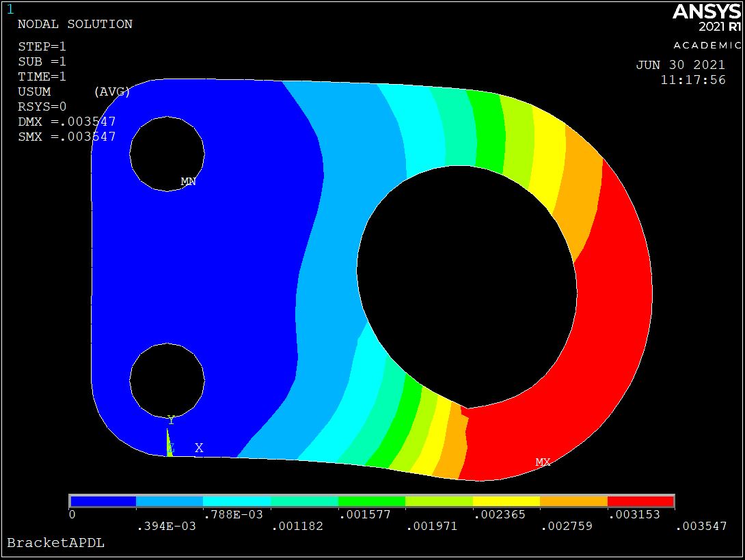Click the MX maximum displacement marker

pyautogui.click(x=543, y=462)
